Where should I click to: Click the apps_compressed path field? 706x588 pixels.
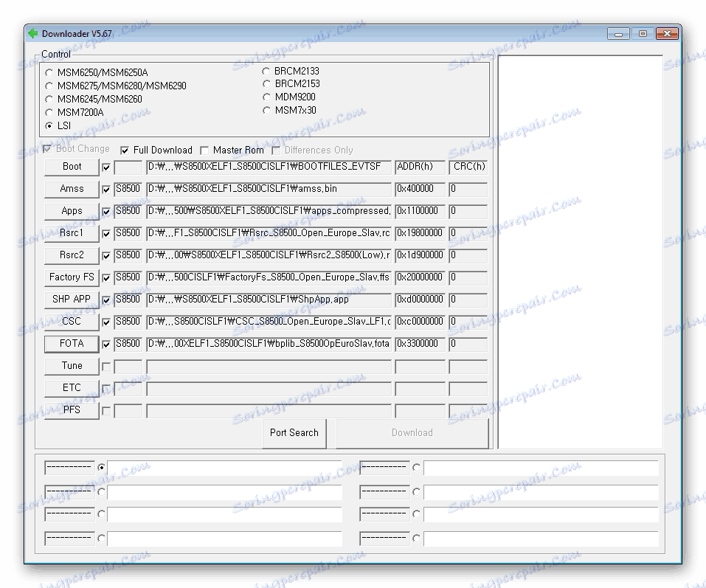pyautogui.click(x=269, y=211)
